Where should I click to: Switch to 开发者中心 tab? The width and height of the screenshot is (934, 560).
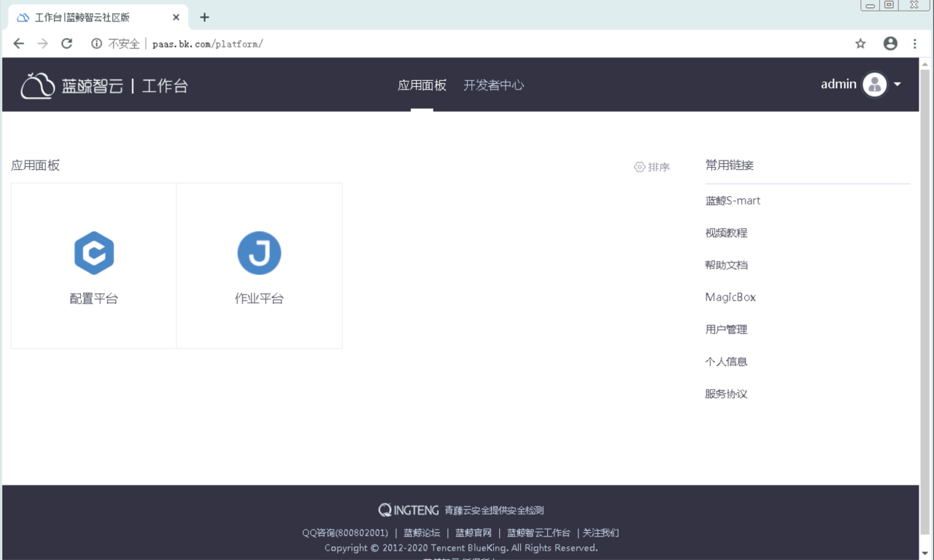point(493,85)
